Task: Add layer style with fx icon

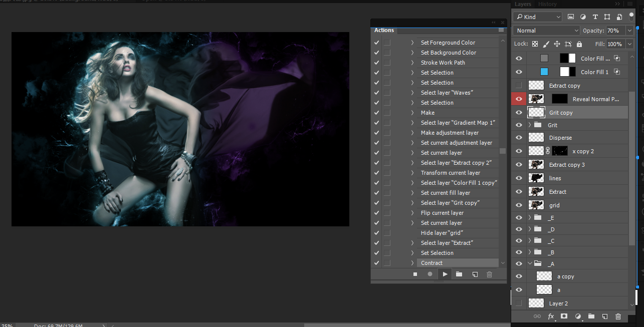Action: point(551,316)
